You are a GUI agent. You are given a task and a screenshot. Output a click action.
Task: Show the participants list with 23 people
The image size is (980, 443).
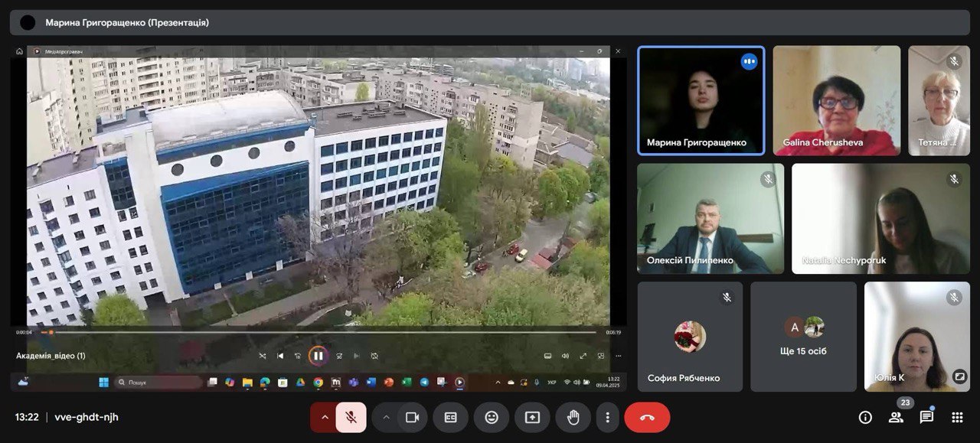(896, 417)
